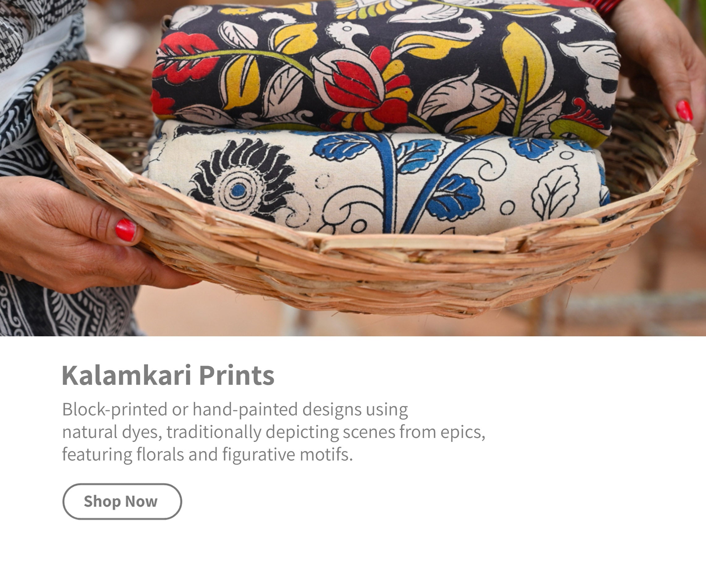Viewport: 706px width, 588px height.
Task: Click the red fingernail on right hand
Action: click(x=685, y=111)
